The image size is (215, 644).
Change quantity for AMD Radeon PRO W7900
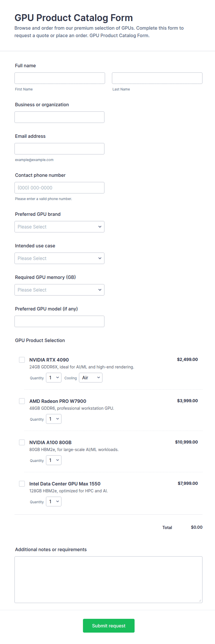point(54,419)
